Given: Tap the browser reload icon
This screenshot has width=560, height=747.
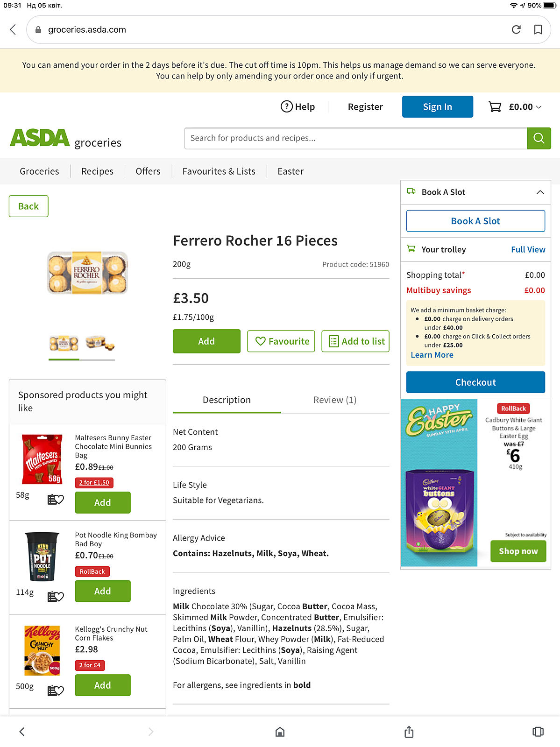Looking at the screenshot, I should [x=516, y=29].
